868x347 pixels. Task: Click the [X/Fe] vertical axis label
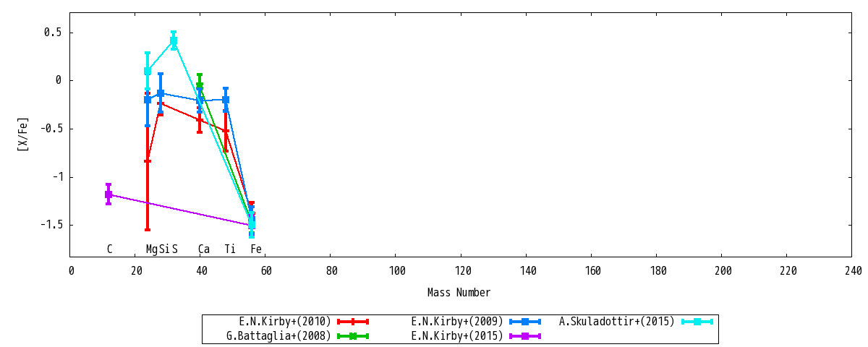pyautogui.click(x=23, y=134)
